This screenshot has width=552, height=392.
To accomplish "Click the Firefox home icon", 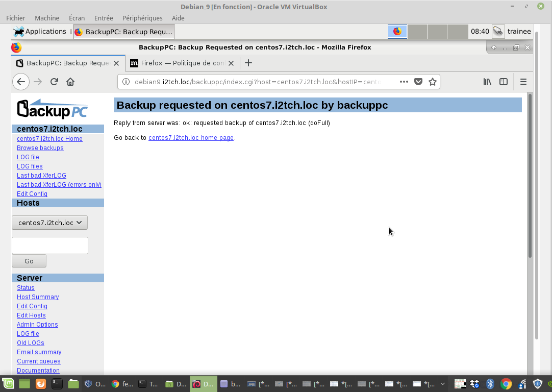I will (70, 82).
